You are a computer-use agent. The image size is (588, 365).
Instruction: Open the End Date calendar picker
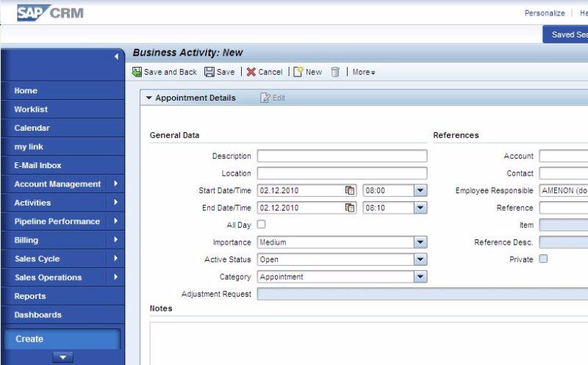pos(350,208)
